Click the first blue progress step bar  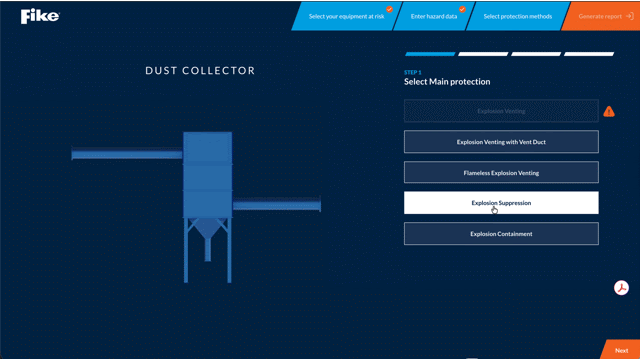coord(430,54)
